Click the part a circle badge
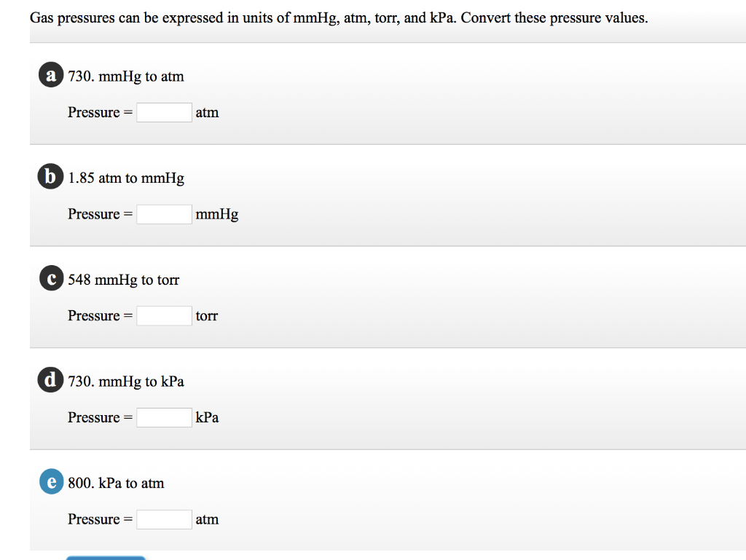Screen dimensions: 746x560 (51, 74)
